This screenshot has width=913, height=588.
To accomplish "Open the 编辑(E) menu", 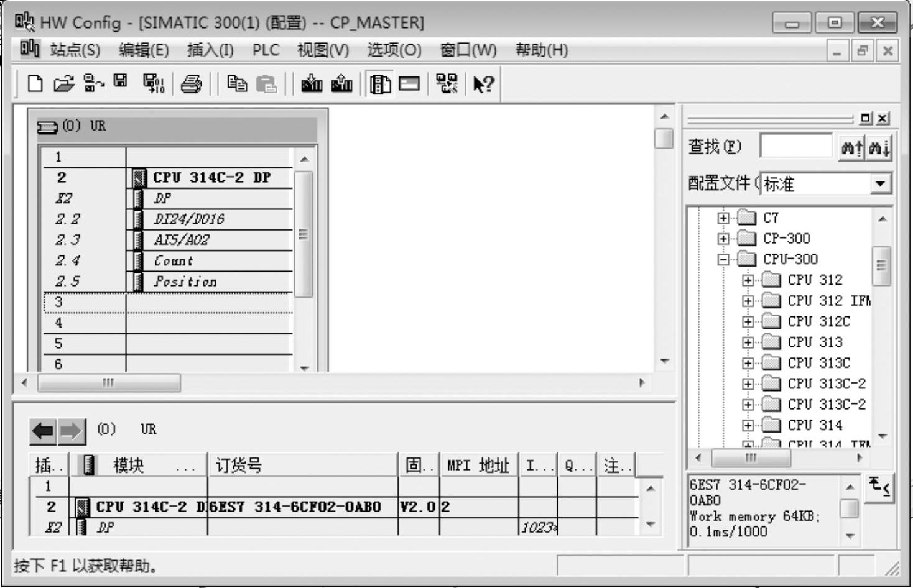I will 144,50.
